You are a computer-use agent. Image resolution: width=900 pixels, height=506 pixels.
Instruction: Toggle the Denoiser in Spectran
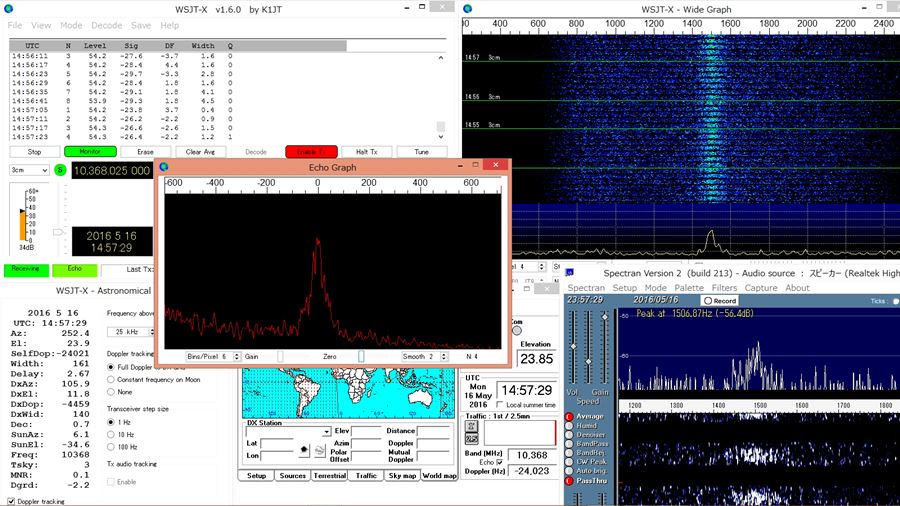569,435
